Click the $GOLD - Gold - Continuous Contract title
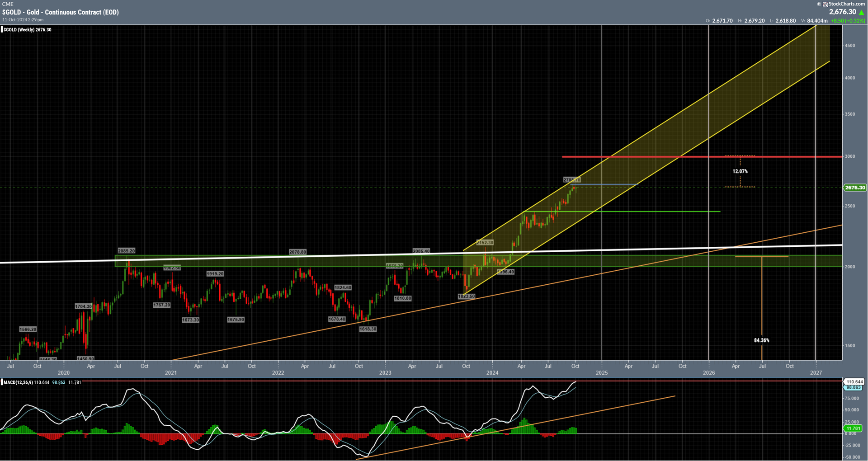868x461 pixels. point(61,12)
